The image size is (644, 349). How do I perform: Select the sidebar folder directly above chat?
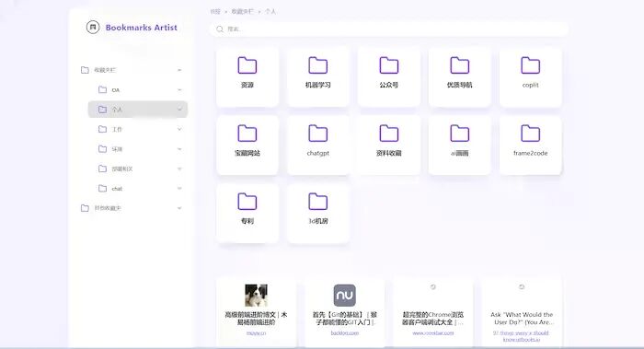(138, 169)
